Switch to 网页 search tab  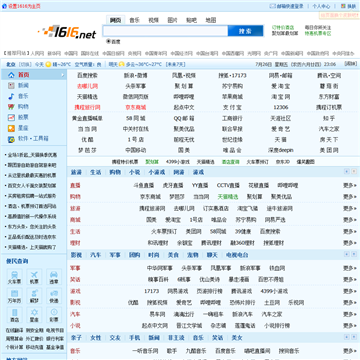click(115, 20)
